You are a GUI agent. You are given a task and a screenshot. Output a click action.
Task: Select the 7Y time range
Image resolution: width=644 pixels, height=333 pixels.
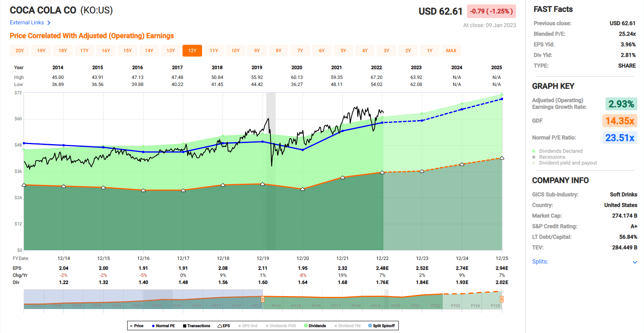point(300,51)
